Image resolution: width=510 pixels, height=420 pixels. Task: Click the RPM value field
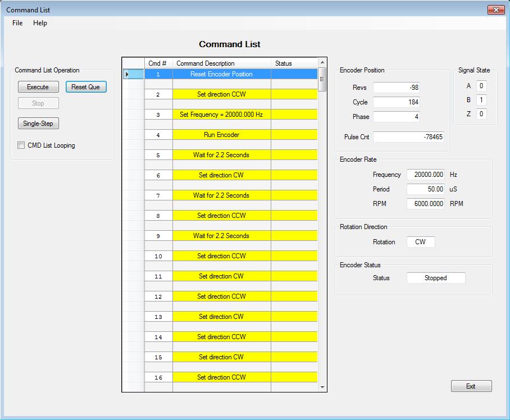point(426,204)
